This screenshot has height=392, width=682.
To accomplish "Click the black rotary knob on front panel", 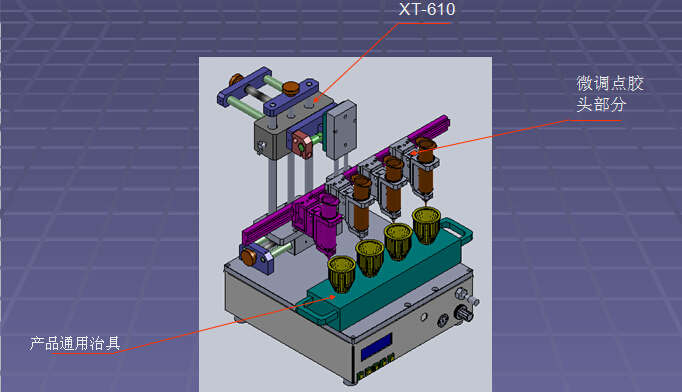I will pyautogui.click(x=464, y=313).
